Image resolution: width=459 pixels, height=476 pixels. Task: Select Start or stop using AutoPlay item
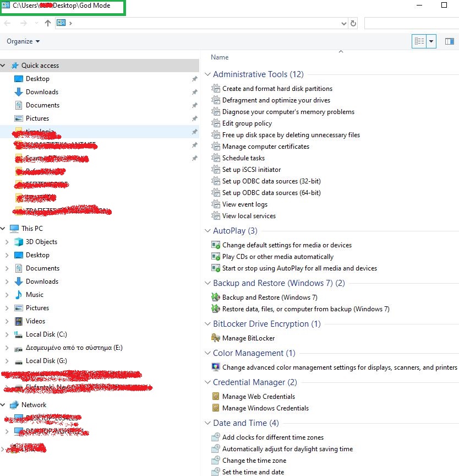point(299,268)
